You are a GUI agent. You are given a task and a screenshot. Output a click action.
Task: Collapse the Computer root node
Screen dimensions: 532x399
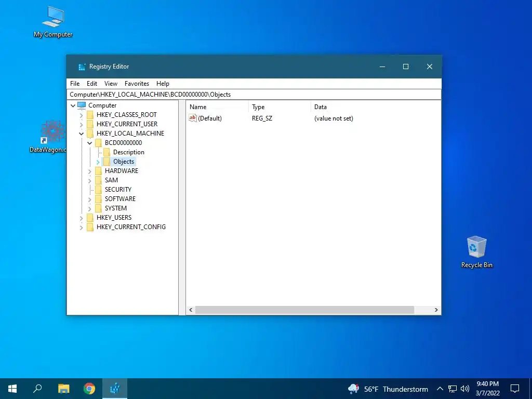pos(73,105)
